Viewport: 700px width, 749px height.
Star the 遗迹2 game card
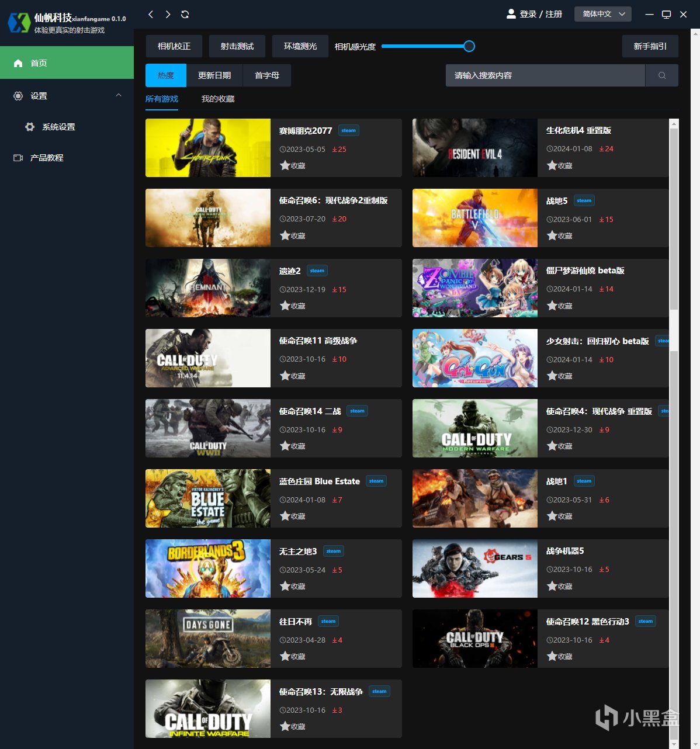[285, 306]
